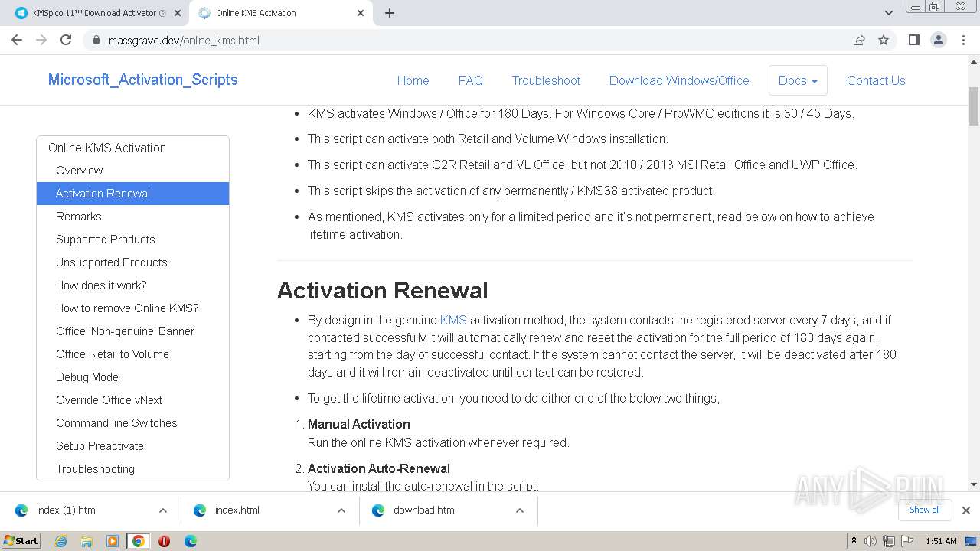
Task: Select Activation Renewal in sidebar
Action: click(x=132, y=194)
